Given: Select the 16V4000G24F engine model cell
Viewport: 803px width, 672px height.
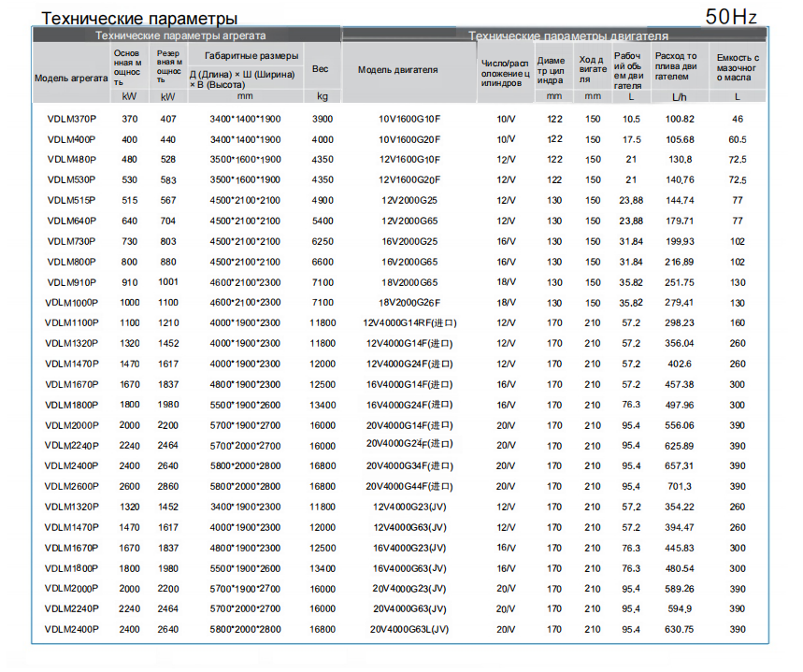Looking at the screenshot, I should pyautogui.click(x=409, y=405).
